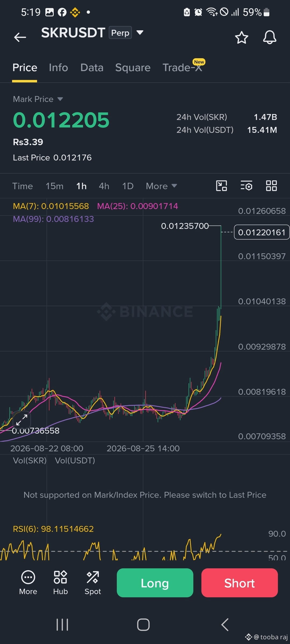This screenshot has height=644, width=290.
Task: Switch to the Price tab
Action: tap(25, 68)
